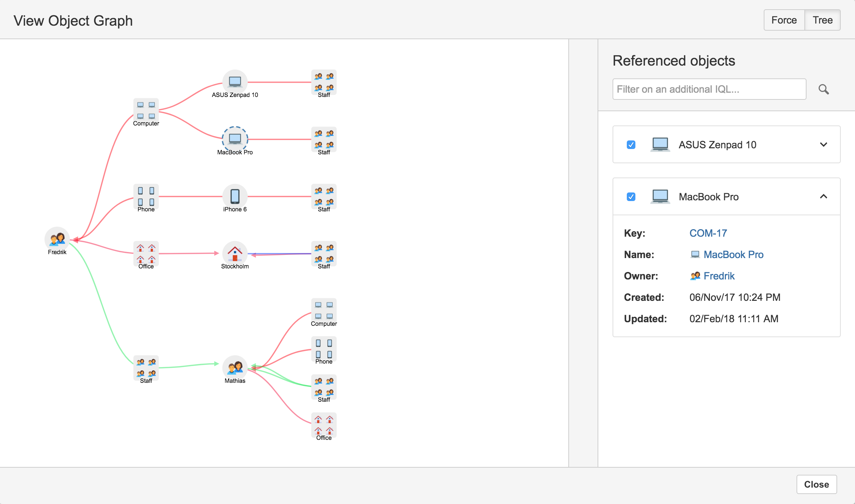Switch to Tree graph layout
The height and width of the screenshot is (504, 855).
click(x=823, y=20)
